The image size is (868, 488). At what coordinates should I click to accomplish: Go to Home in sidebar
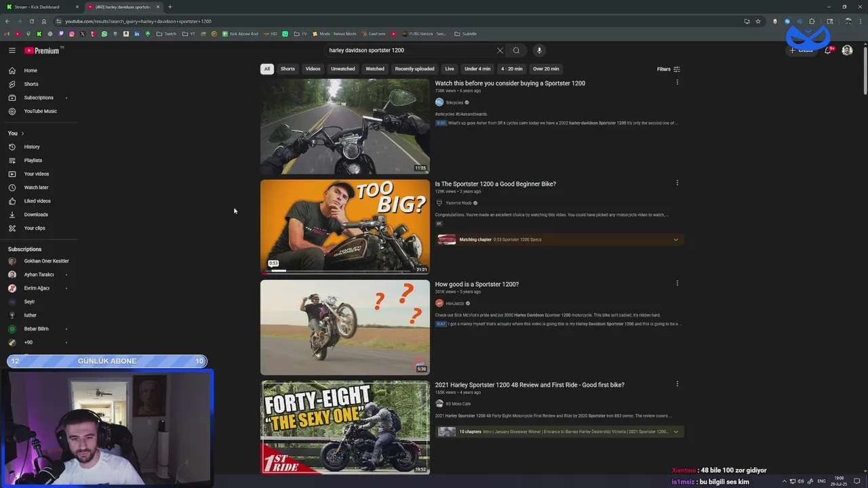pos(39,70)
